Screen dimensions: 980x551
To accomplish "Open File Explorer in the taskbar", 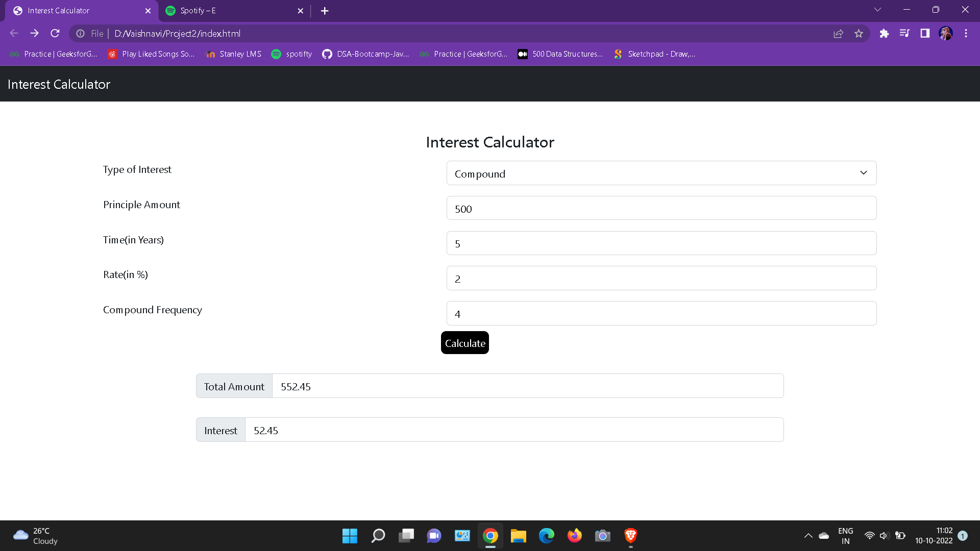I will pyautogui.click(x=518, y=536).
